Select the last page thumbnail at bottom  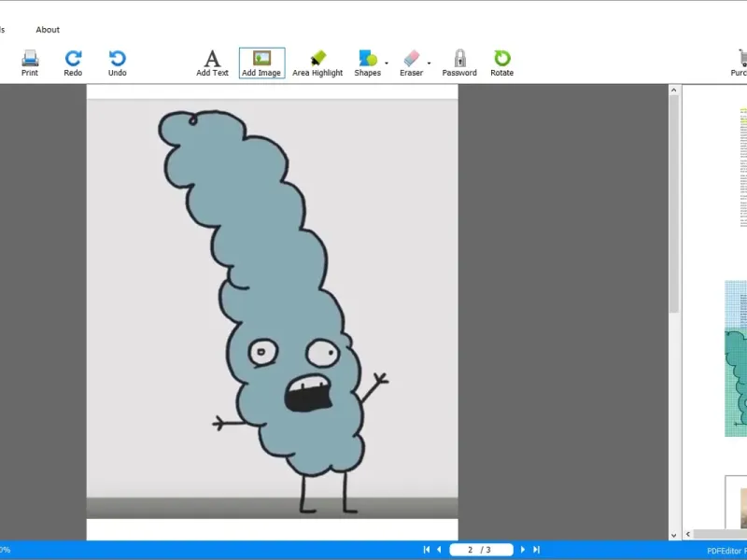(x=736, y=502)
